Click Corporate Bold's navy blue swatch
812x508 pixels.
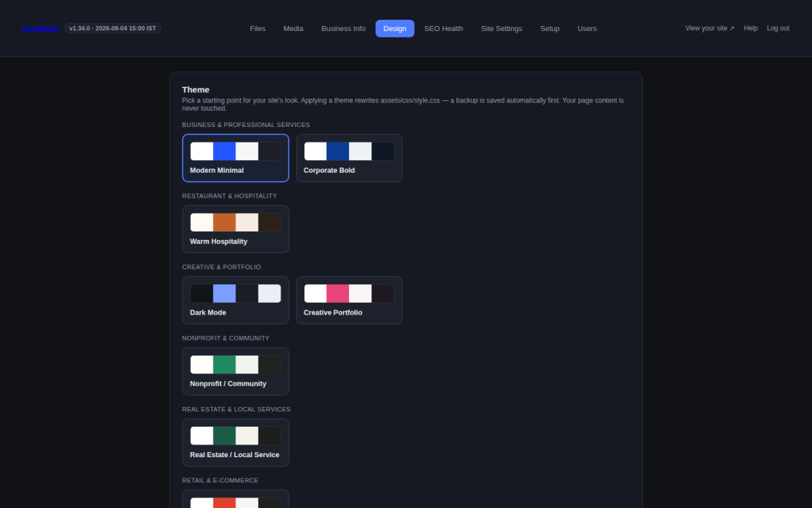[x=338, y=152]
